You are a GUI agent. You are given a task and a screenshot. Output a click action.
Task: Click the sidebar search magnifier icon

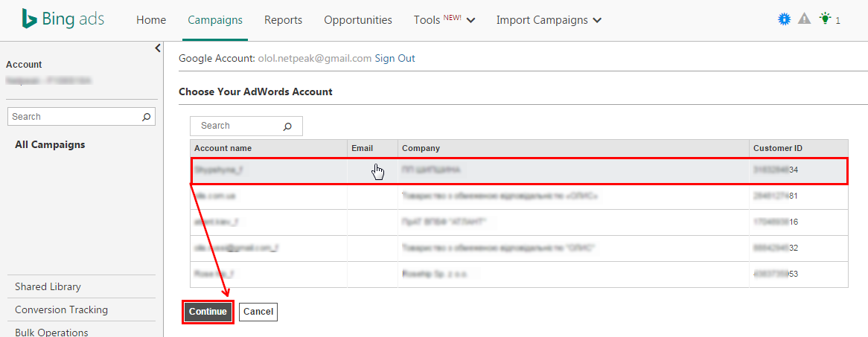click(147, 117)
